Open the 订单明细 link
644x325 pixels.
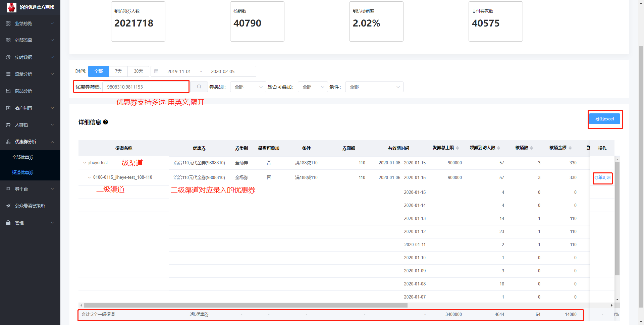602,178
